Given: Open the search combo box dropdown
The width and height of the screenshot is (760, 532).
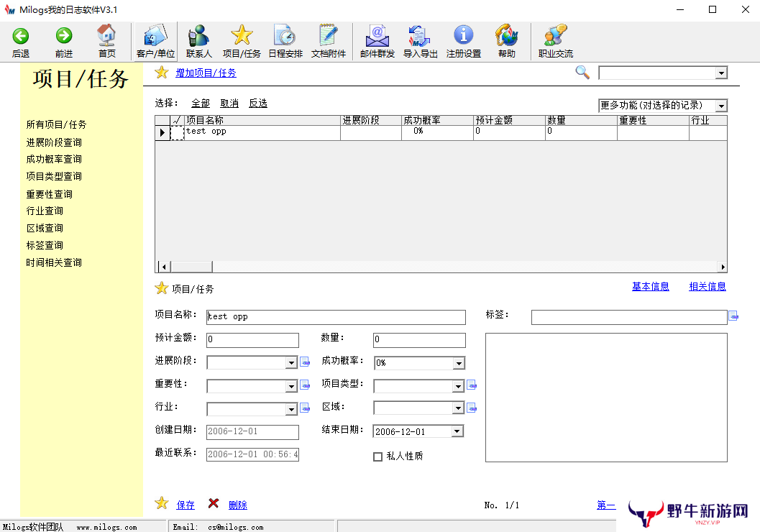Looking at the screenshot, I should (721, 73).
